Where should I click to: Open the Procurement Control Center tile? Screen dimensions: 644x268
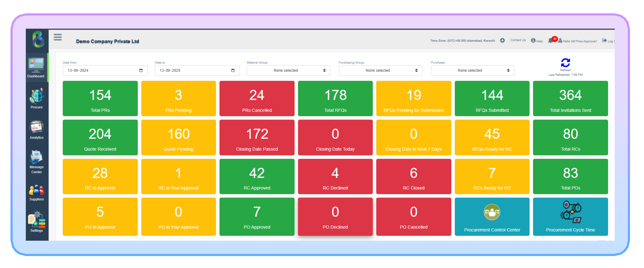click(492, 217)
